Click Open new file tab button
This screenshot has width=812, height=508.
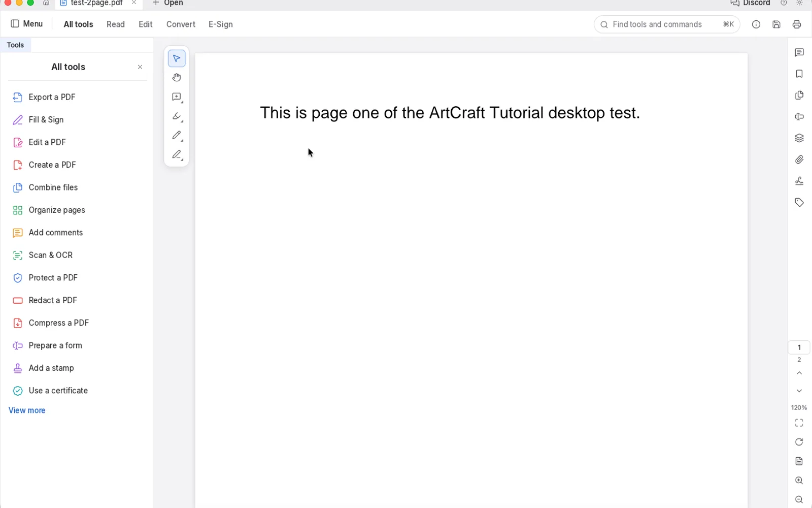pyautogui.click(x=167, y=3)
